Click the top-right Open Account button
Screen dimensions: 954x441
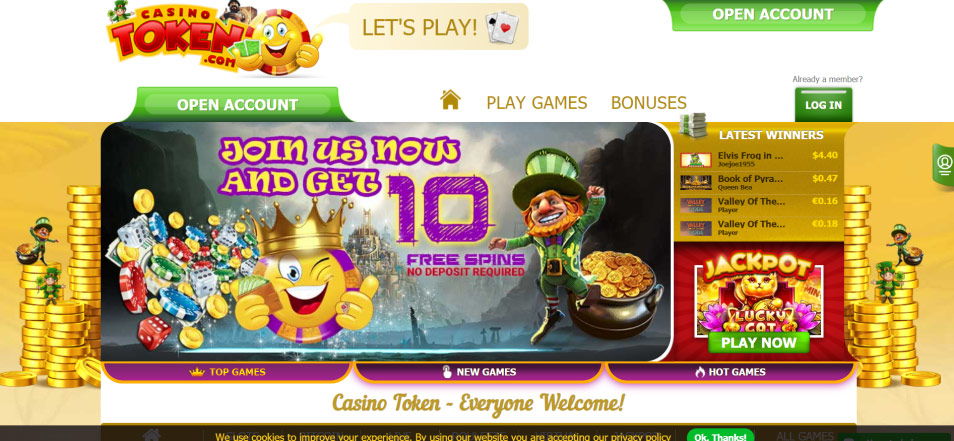[773, 15]
